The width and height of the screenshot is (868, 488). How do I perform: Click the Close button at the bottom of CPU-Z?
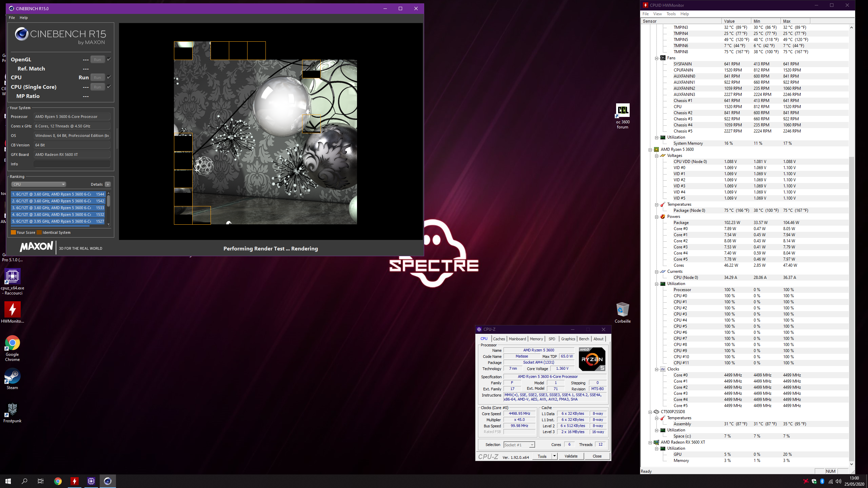pyautogui.click(x=597, y=456)
